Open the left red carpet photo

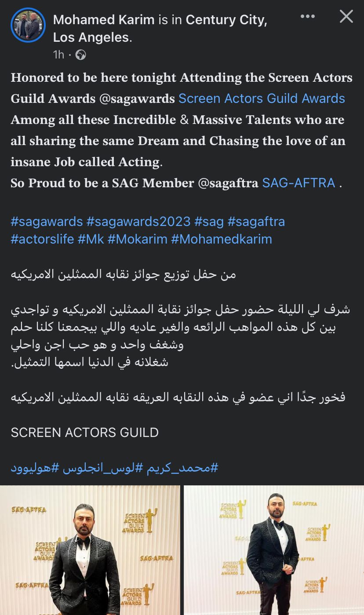tap(90, 550)
